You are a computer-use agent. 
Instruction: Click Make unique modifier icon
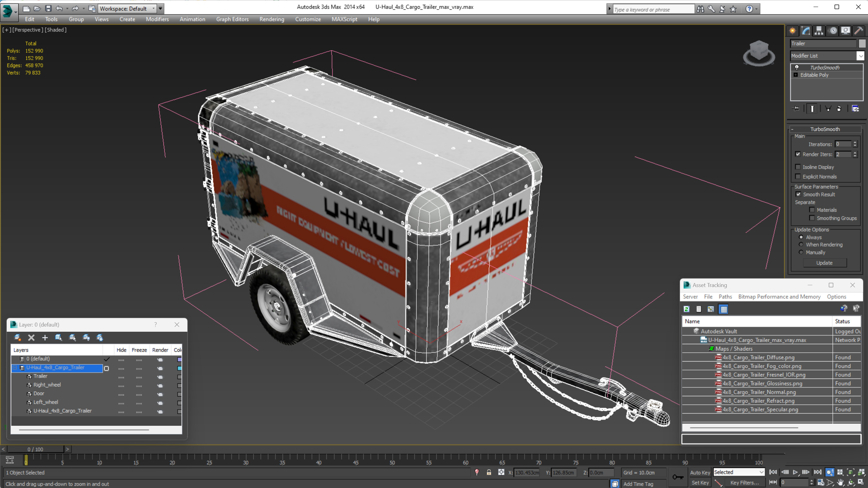828,109
